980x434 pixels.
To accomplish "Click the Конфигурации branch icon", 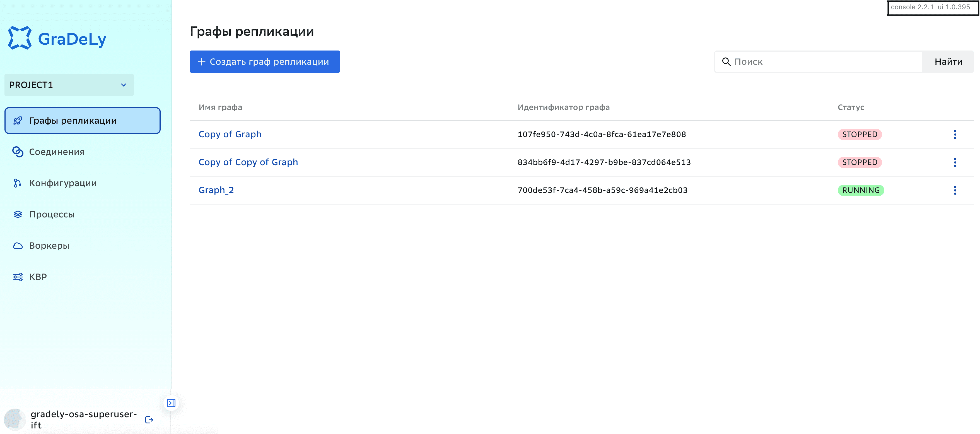I will (x=18, y=183).
